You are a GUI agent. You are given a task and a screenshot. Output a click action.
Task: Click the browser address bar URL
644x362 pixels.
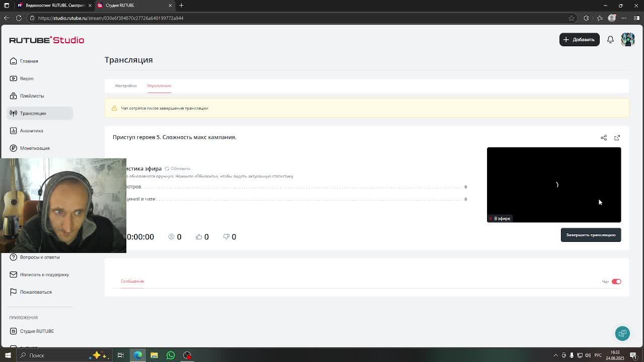111,18
